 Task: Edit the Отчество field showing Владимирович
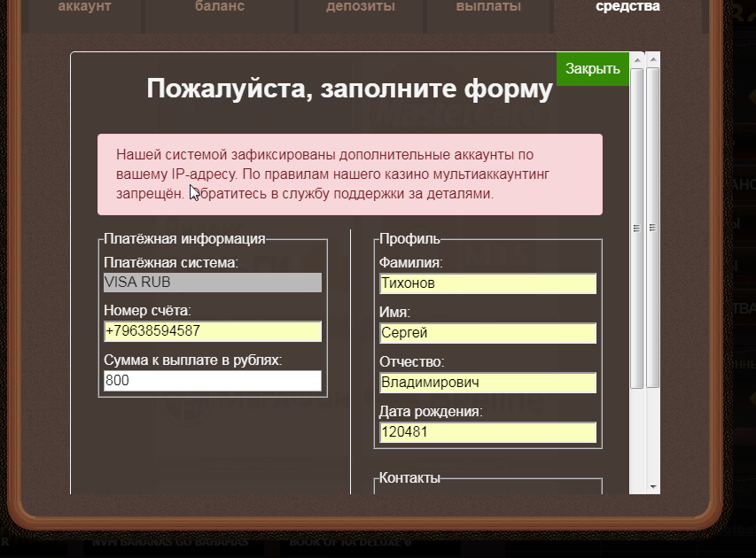coord(488,382)
